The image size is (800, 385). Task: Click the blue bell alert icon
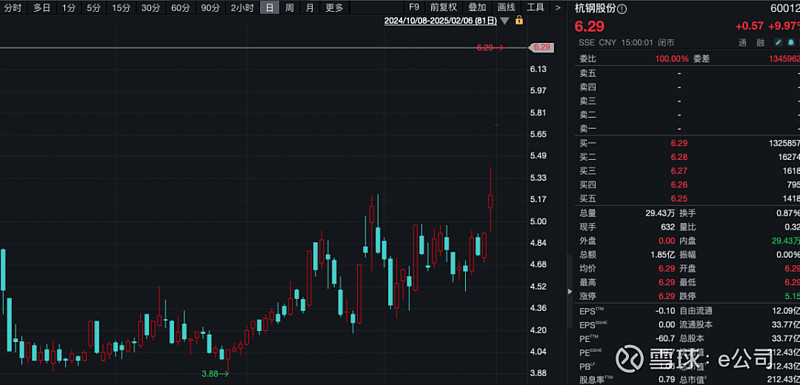pyautogui.click(x=791, y=43)
